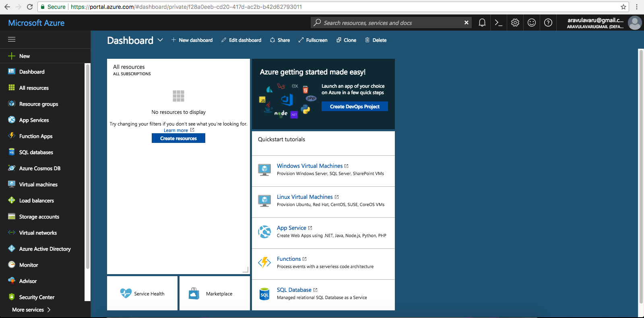
Task: Click Edit dashboard in the toolbar
Action: pyautogui.click(x=242, y=40)
